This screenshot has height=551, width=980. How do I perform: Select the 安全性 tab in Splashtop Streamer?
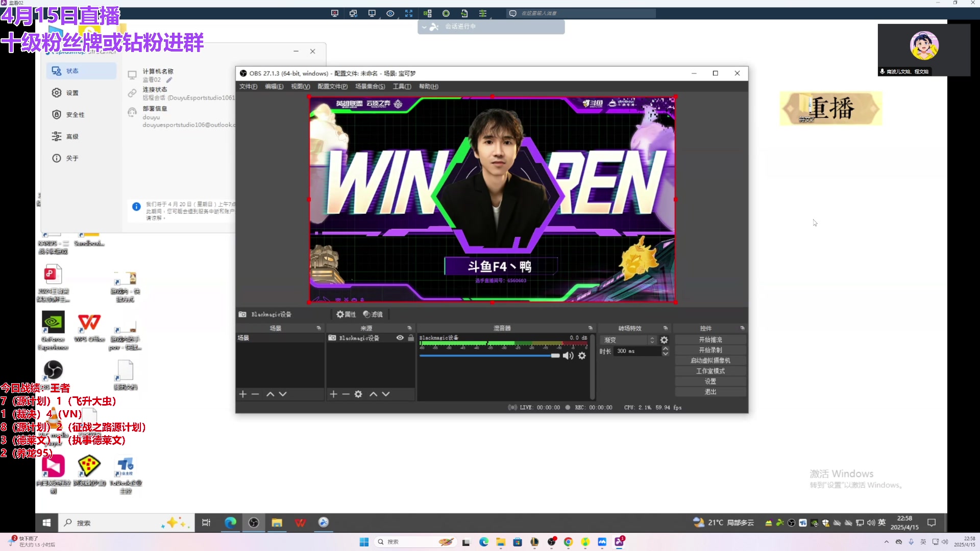81,115
